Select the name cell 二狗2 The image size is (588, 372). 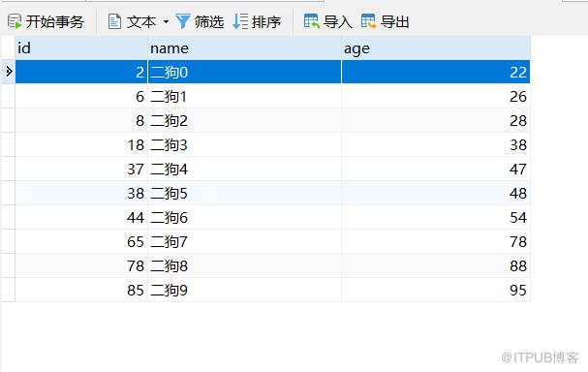(245, 120)
